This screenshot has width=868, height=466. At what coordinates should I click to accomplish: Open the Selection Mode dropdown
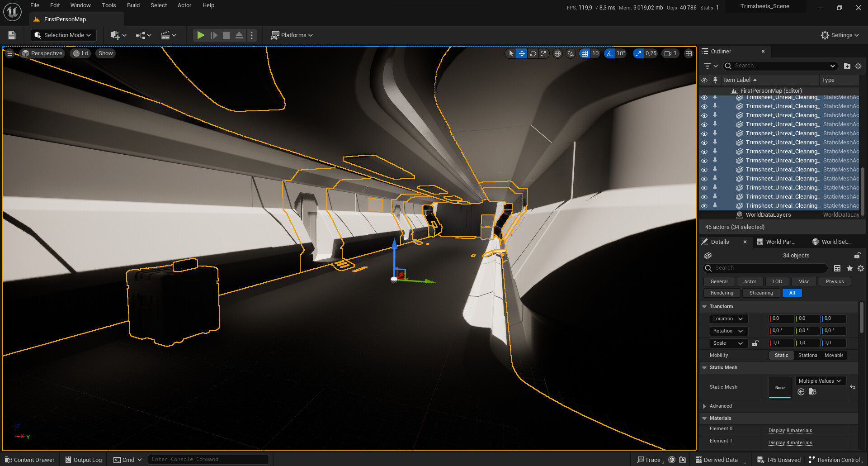pyautogui.click(x=63, y=35)
